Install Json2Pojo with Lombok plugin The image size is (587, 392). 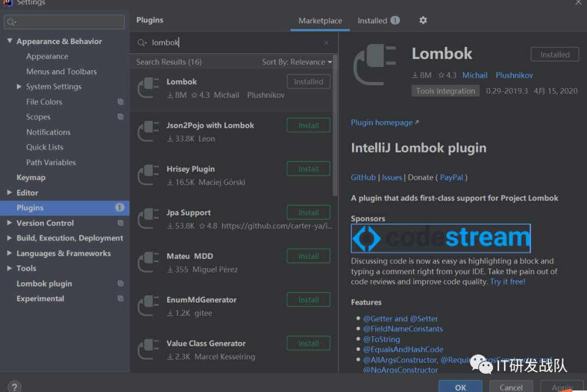pos(309,125)
